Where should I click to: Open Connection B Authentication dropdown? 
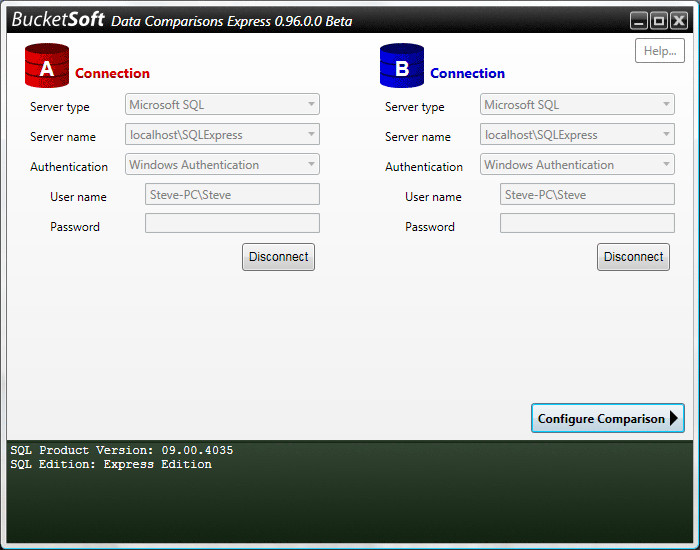coord(577,164)
